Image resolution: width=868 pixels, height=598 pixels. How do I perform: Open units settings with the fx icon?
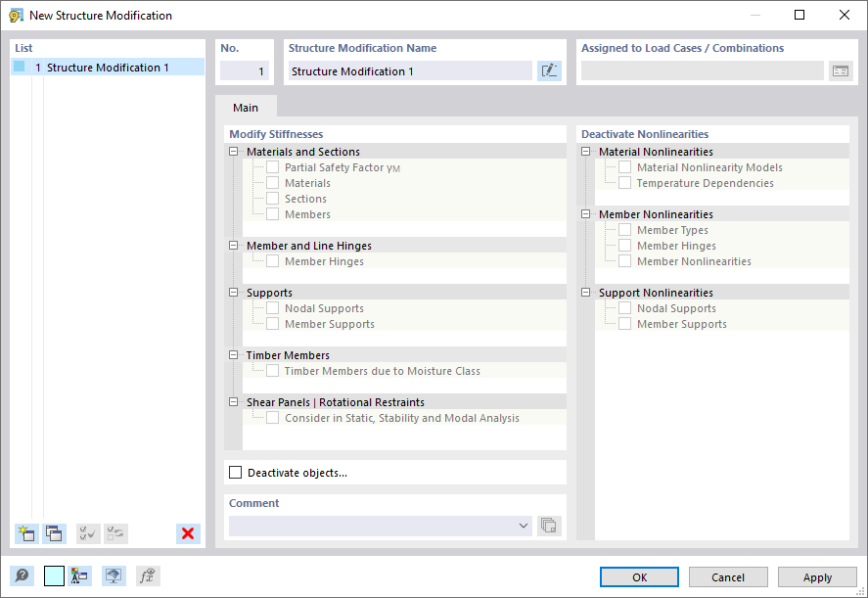147,575
